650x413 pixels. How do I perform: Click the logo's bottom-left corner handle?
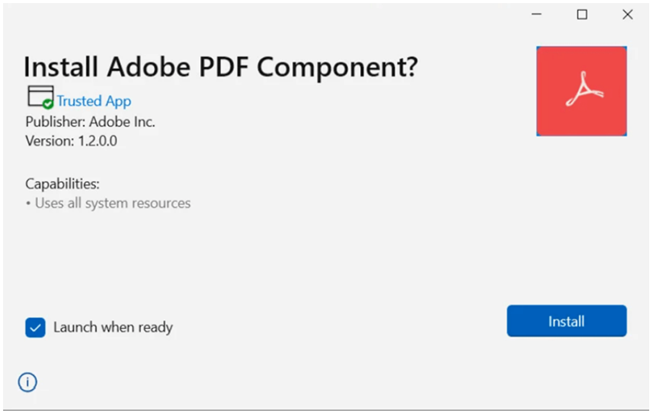538,134
